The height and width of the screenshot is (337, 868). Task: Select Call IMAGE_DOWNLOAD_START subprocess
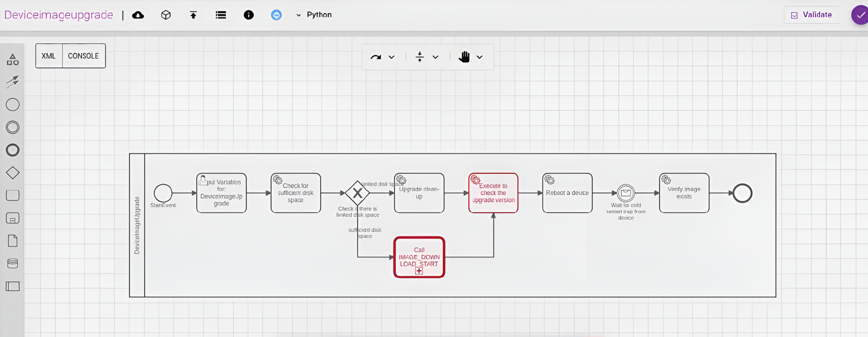[x=419, y=257]
